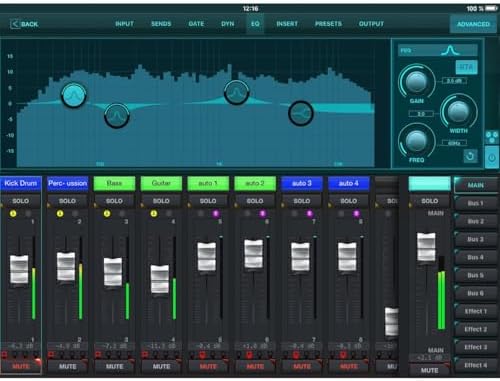Screen dimensions: 500x381
Task: Switch to the GATE tab
Action: tap(196, 24)
